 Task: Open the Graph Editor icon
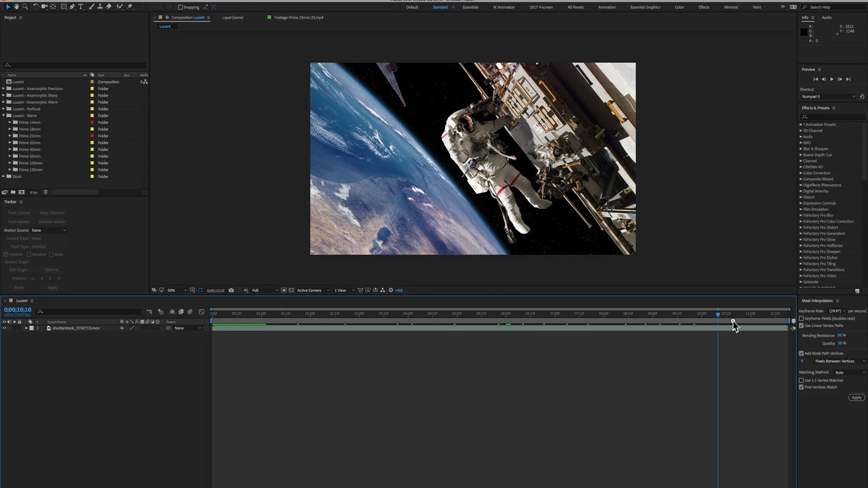pyautogui.click(x=202, y=312)
